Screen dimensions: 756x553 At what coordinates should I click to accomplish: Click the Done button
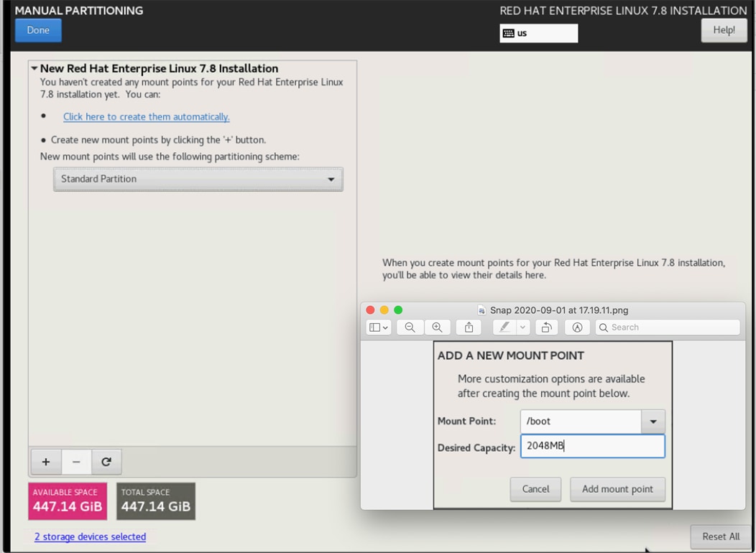point(38,30)
